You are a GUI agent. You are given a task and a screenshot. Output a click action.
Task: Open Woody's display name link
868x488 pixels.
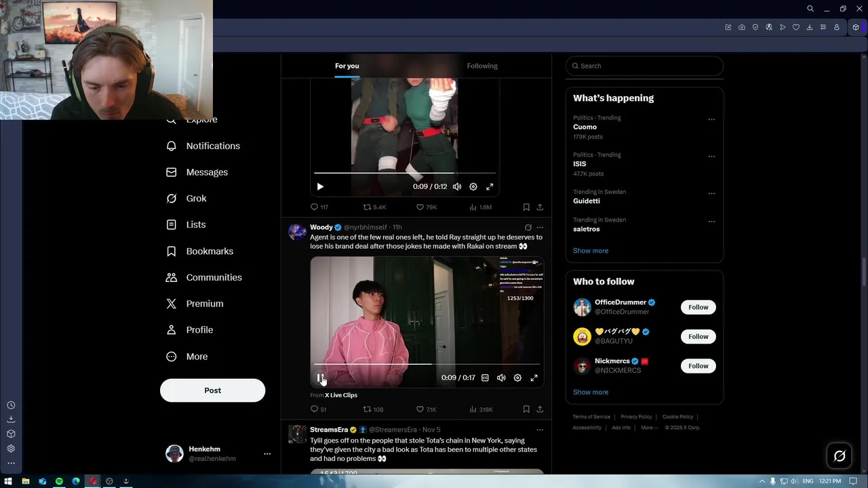pyautogui.click(x=321, y=227)
